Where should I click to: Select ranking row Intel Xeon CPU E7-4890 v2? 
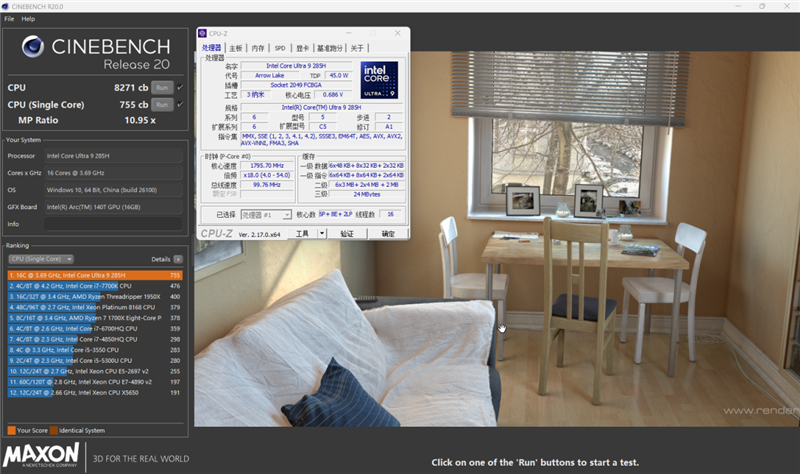(x=95, y=382)
